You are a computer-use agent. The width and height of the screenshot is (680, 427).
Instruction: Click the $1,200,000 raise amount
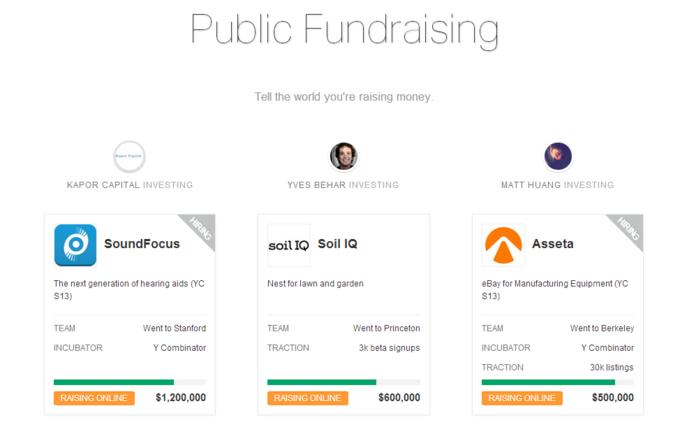[x=181, y=398]
